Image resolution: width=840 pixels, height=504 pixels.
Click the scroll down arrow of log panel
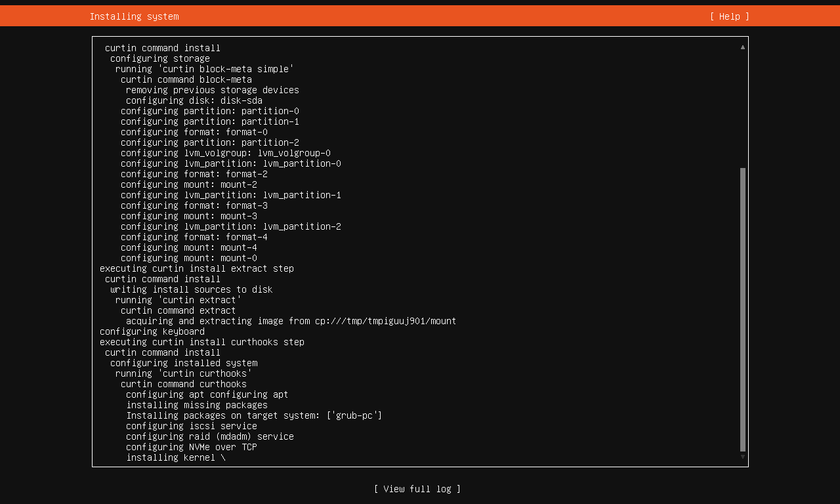coord(743,457)
